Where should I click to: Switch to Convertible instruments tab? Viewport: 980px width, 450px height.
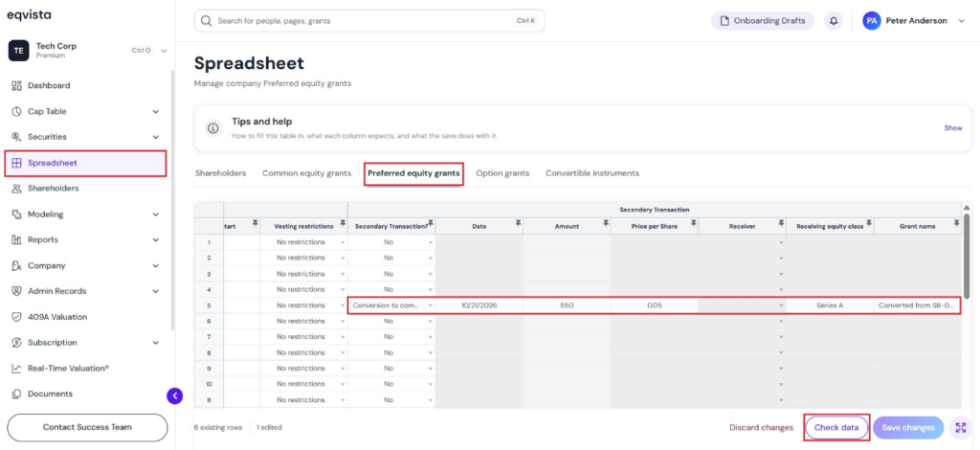[591, 173]
